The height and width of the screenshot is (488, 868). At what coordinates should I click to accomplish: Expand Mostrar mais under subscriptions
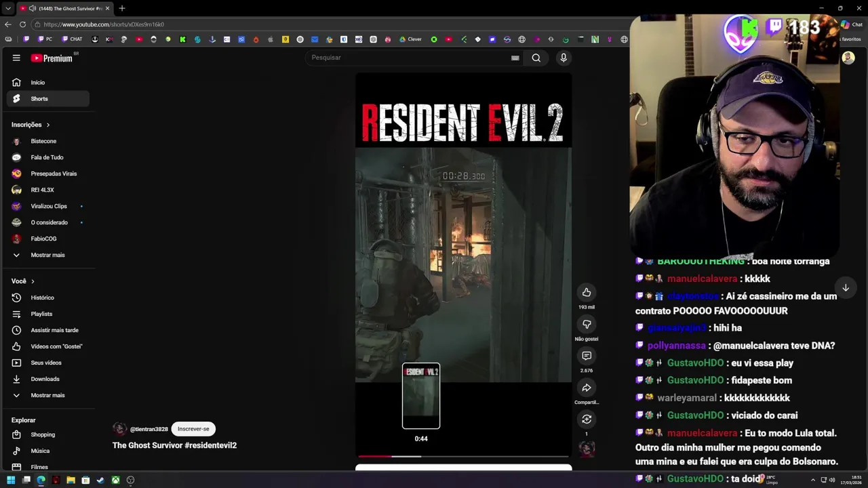pyautogui.click(x=47, y=255)
